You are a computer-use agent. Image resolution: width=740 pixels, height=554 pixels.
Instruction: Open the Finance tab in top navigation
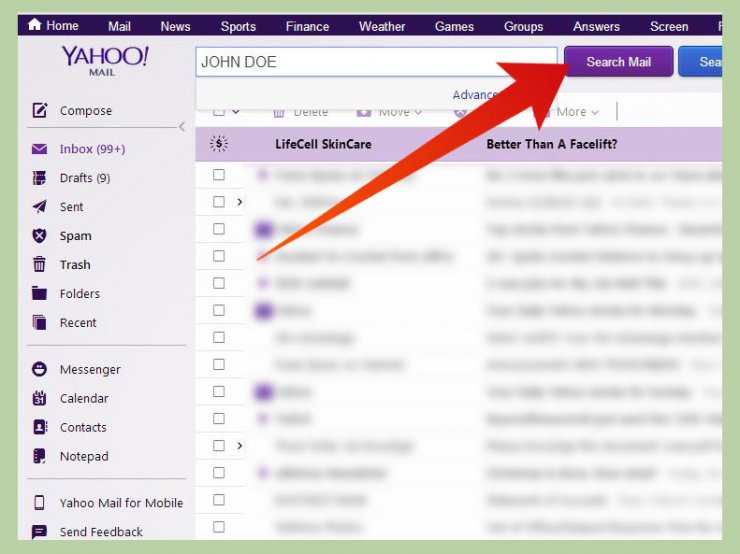tap(307, 26)
